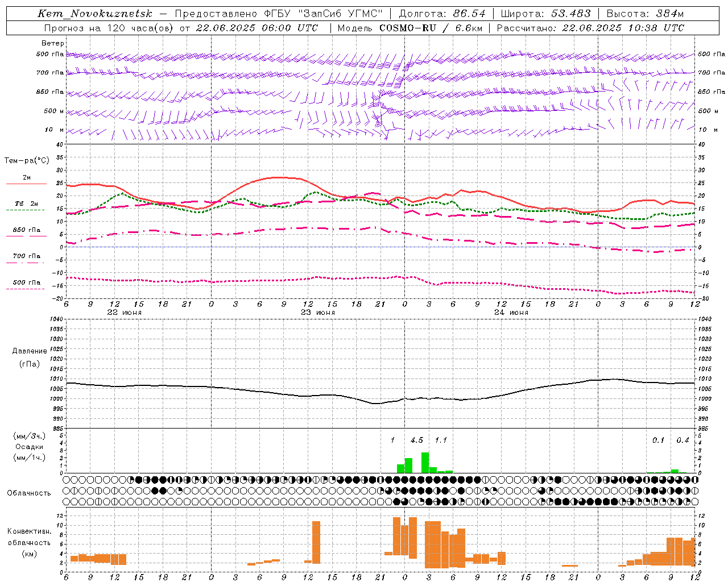Viewport: 728px width, 582px height.
Task: Click the Прогноз на 120 часа(ов) text
Action: coord(109,28)
